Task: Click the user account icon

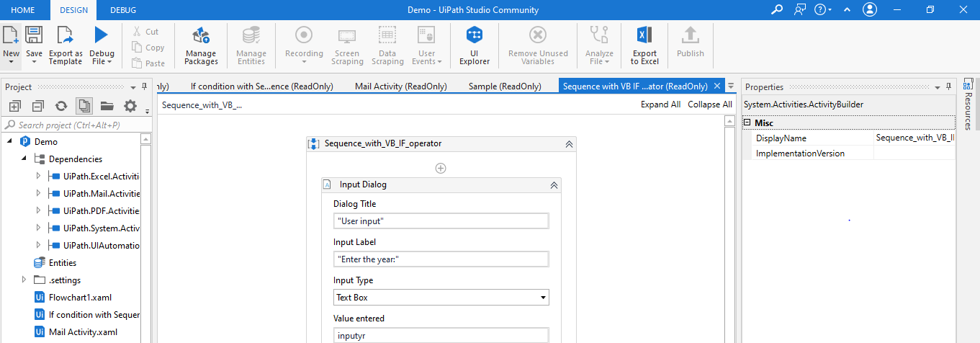Action: click(870, 9)
